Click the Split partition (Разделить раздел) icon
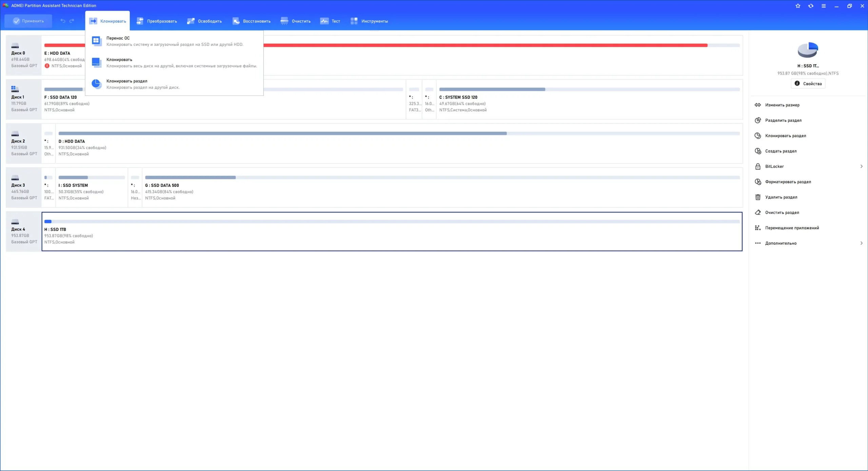This screenshot has width=868, height=471. click(758, 120)
